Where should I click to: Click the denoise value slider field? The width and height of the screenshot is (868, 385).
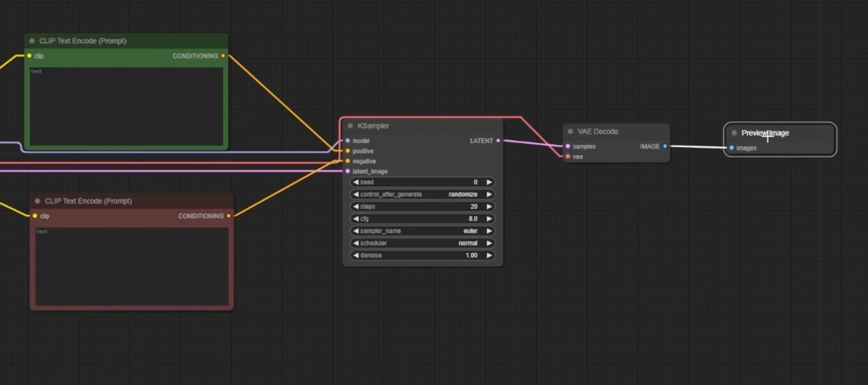[422, 255]
